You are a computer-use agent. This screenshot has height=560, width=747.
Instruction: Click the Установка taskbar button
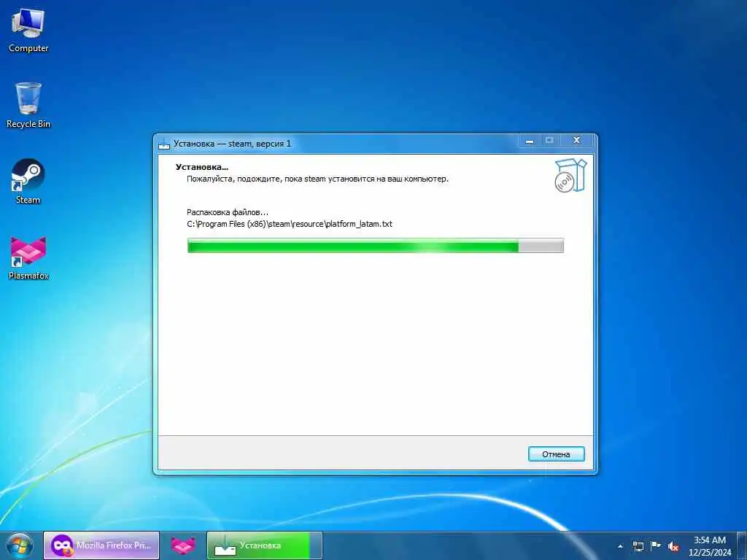[264, 545]
